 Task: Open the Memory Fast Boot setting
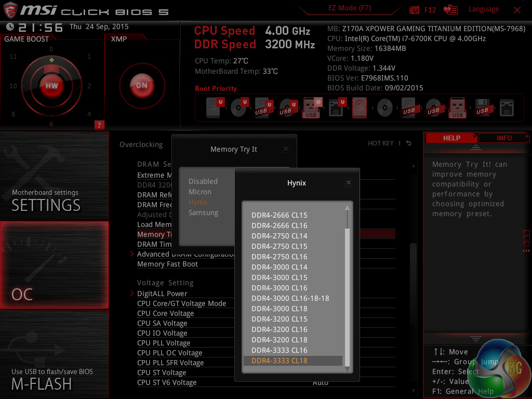tap(167, 264)
